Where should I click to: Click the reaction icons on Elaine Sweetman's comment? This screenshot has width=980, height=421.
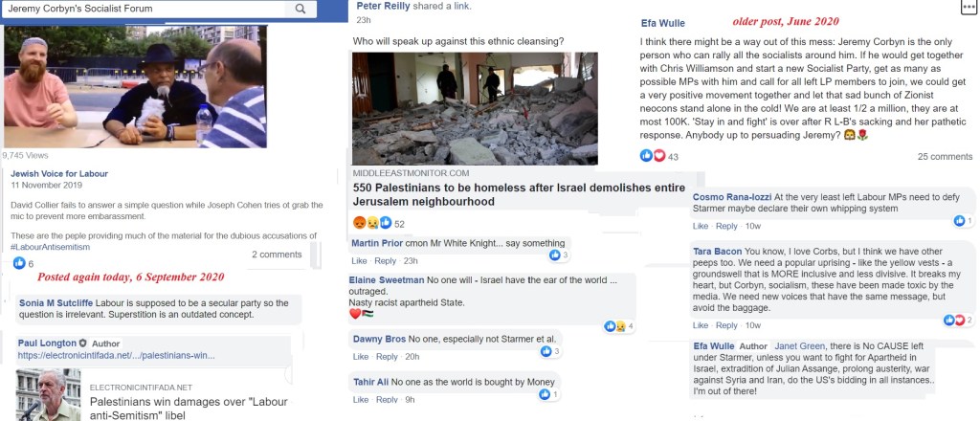[615, 325]
